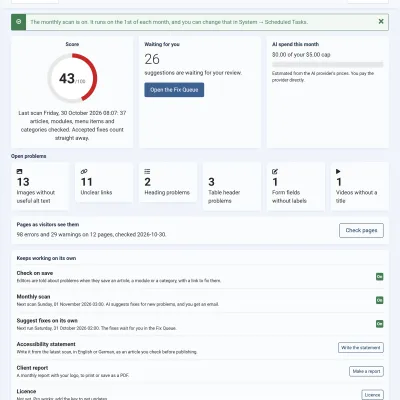400x400 pixels.
Task: Click the 'Accessibility statement' row title
Action: pyautogui.click(x=46, y=344)
